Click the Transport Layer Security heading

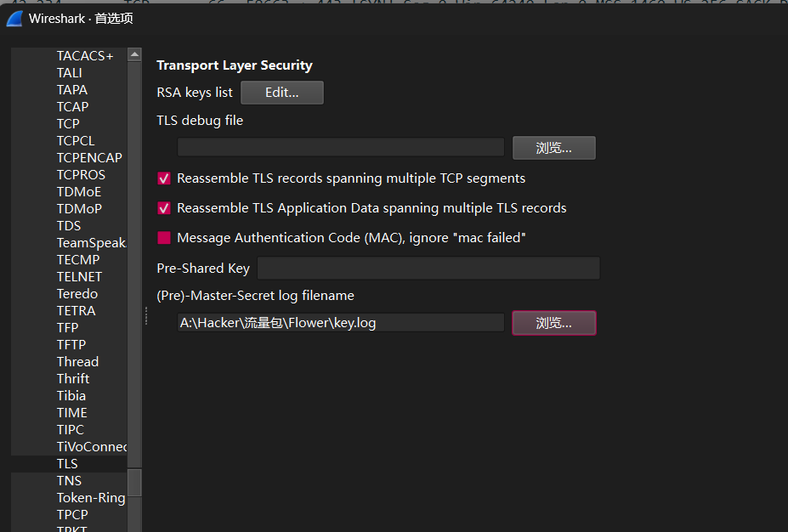coord(235,65)
